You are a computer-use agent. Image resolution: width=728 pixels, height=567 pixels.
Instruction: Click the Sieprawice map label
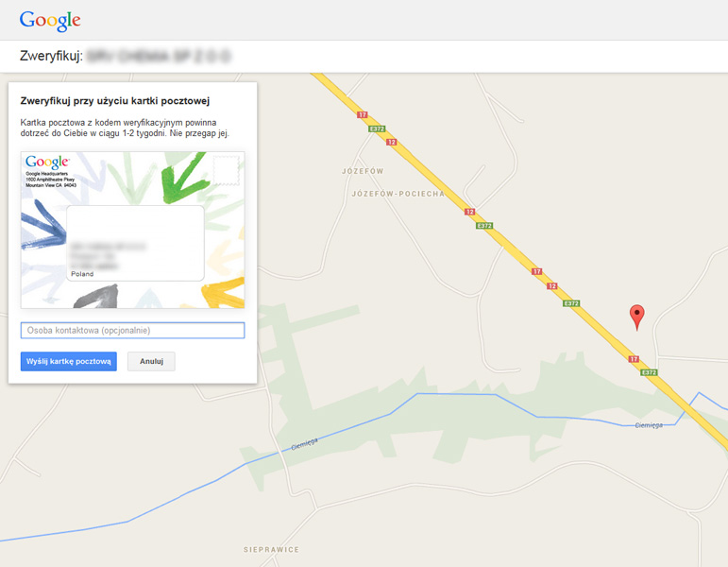tap(271, 549)
